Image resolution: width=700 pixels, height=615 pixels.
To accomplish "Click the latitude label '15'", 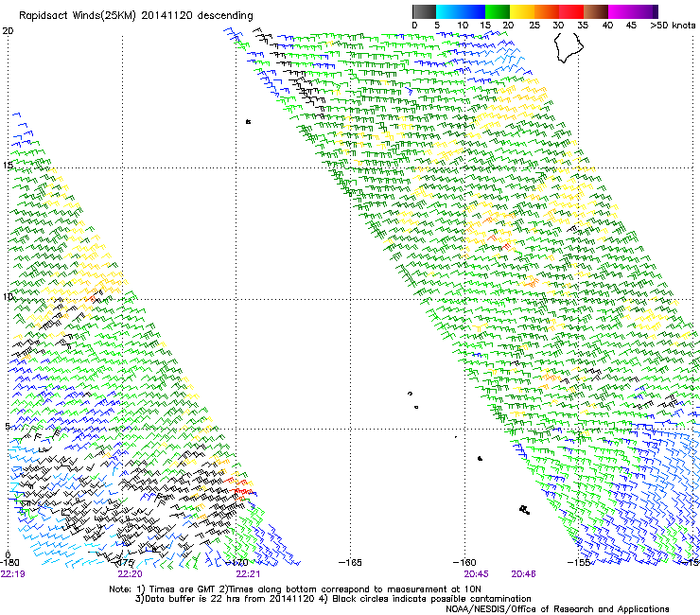I will 8,166.
